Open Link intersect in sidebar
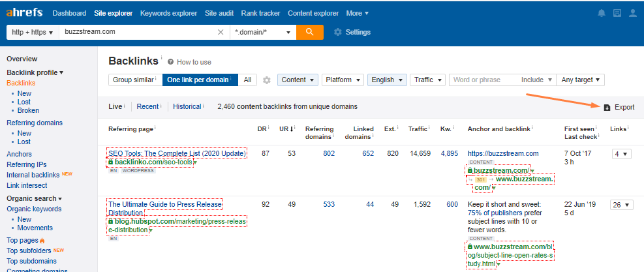Image resolution: width=644 pixels, height=272 pixels. coord(27,185)
